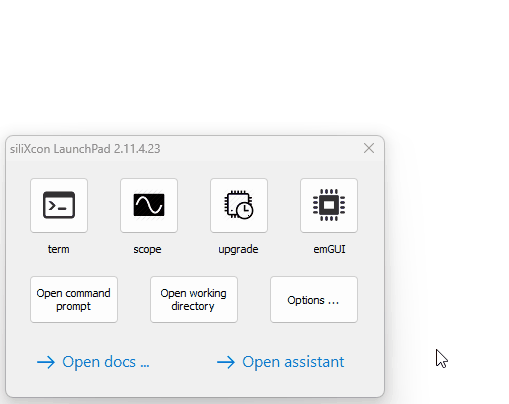Click the "emGUI" label text
Image resolution: width=509 pixels, height=404 pixels.
pyautogui.click(x=329, y=249)
